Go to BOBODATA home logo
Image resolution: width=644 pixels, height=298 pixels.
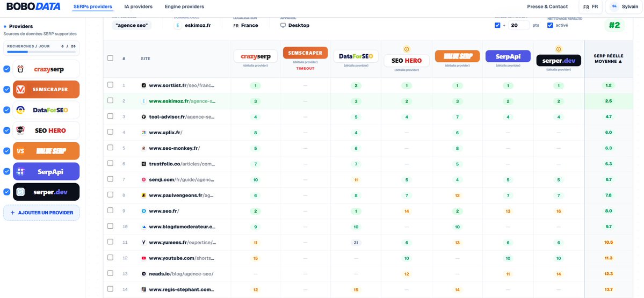[33, 6]
